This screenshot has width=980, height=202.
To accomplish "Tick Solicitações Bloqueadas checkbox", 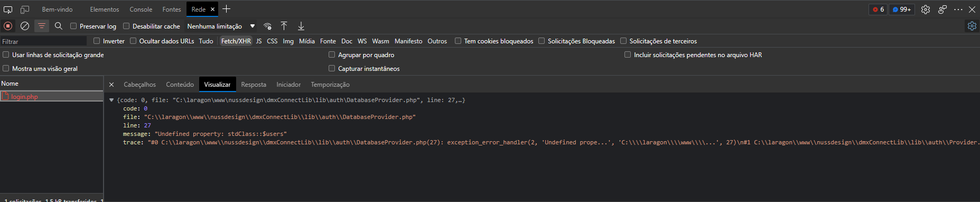I will point(542,41).
